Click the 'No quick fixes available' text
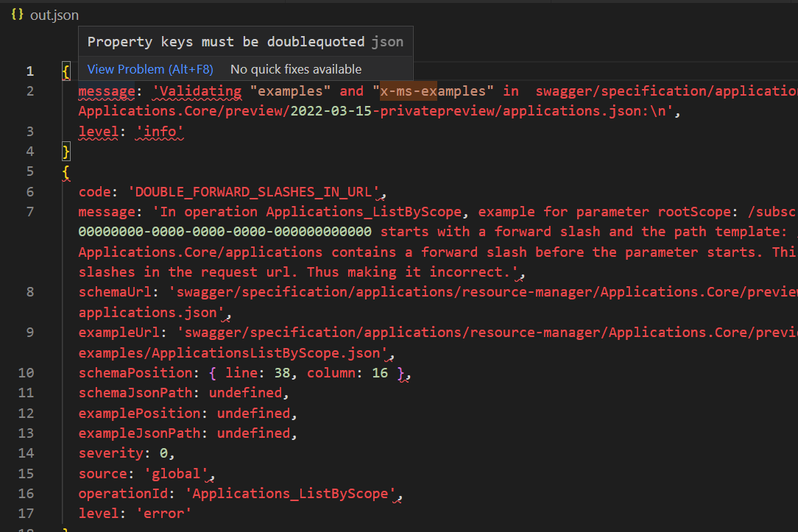This screenshot has height=532, width=798. 296,69
